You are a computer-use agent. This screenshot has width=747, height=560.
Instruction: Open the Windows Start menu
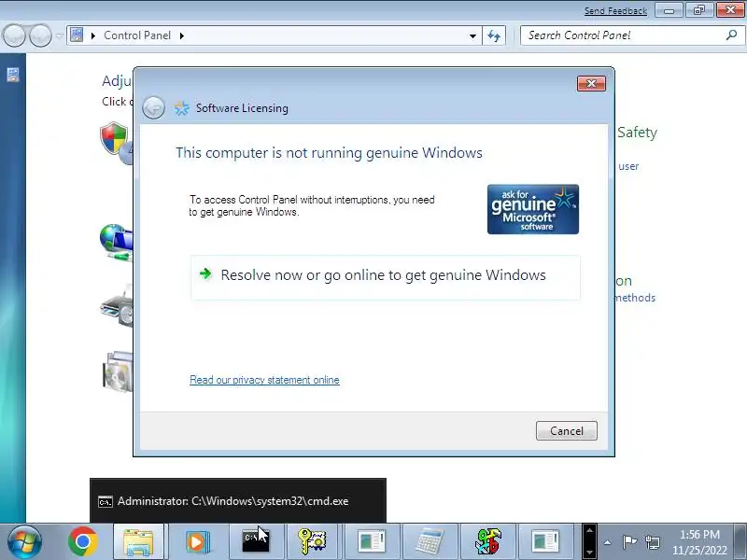click(x=24, y=541)
